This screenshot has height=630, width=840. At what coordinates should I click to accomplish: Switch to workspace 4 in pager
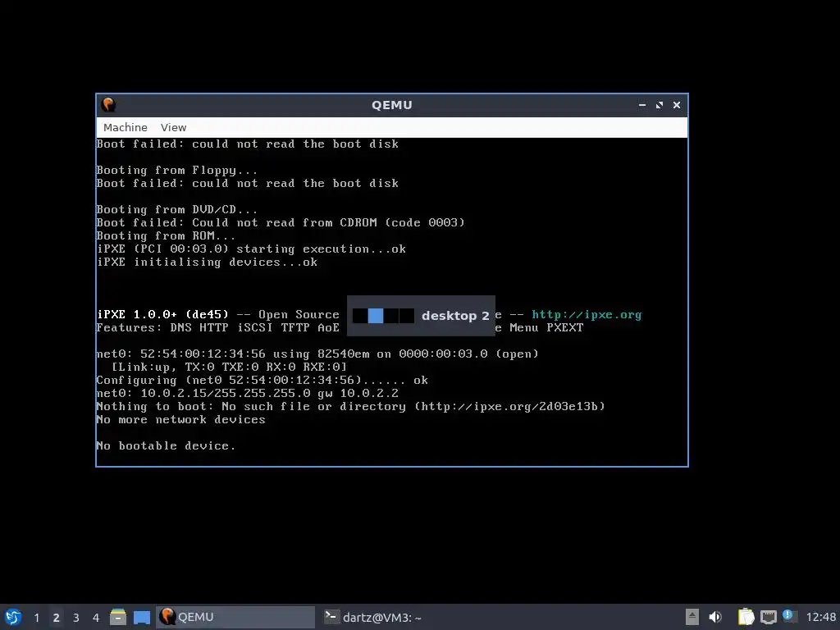pos(96,617)
